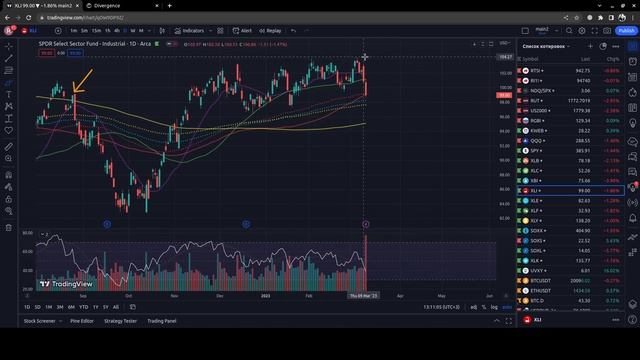Open watchlist more options ellipsis
The height and width of the screenshot is (360, 640).
click(616, 47)
